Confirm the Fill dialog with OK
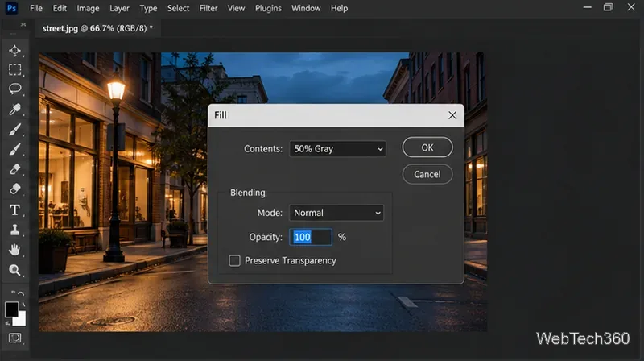 coord(427,147)
